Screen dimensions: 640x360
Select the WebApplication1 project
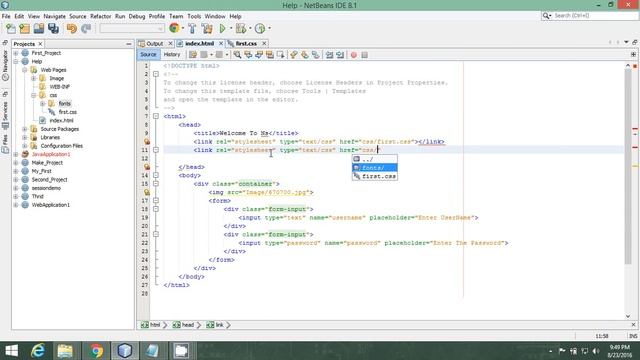pyautogui.click(x=51, y=205)
